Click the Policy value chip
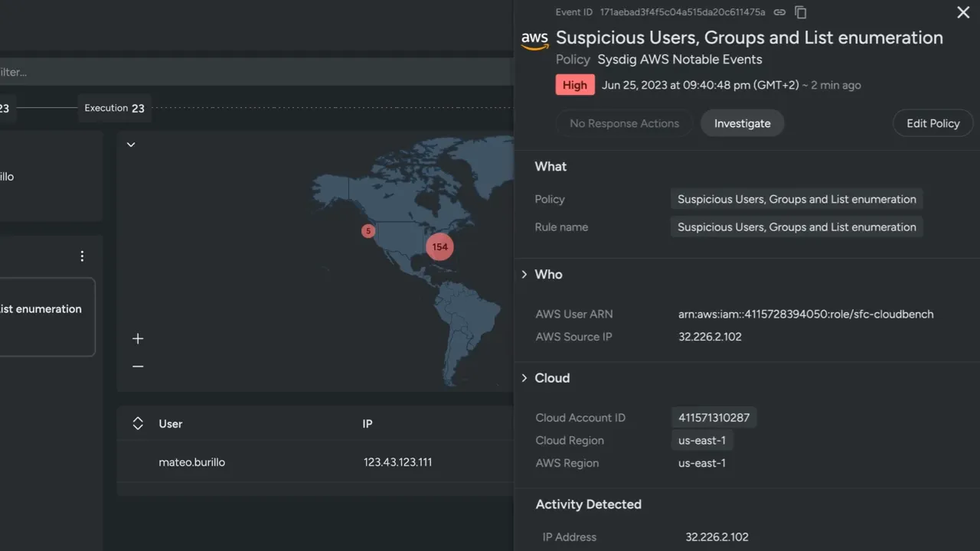Image resolution: width=980 pixels, height=551 pixels. point(796,199)
